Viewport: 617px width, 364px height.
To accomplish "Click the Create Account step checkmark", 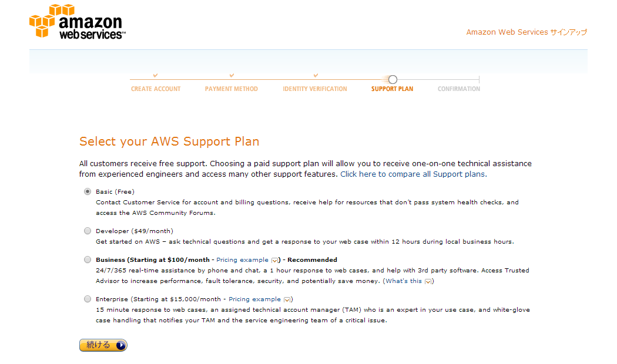I will pos(156,75).
